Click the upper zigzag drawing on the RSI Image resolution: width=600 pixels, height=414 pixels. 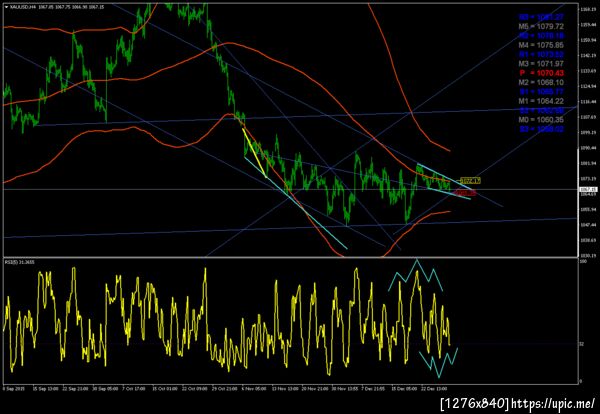coord(416,275)
